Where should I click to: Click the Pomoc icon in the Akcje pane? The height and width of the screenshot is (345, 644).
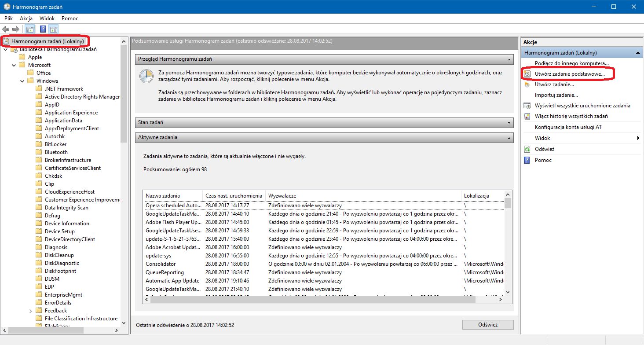(527, 160)
